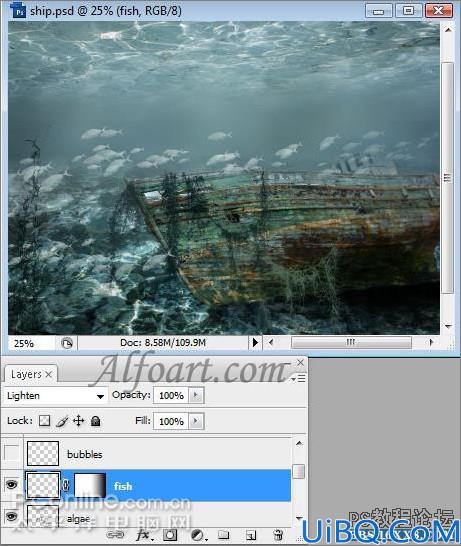Click the lock all padlock icon
Image resolution: width=461 pixels, height=546 pixels.
tap(95, 421)
